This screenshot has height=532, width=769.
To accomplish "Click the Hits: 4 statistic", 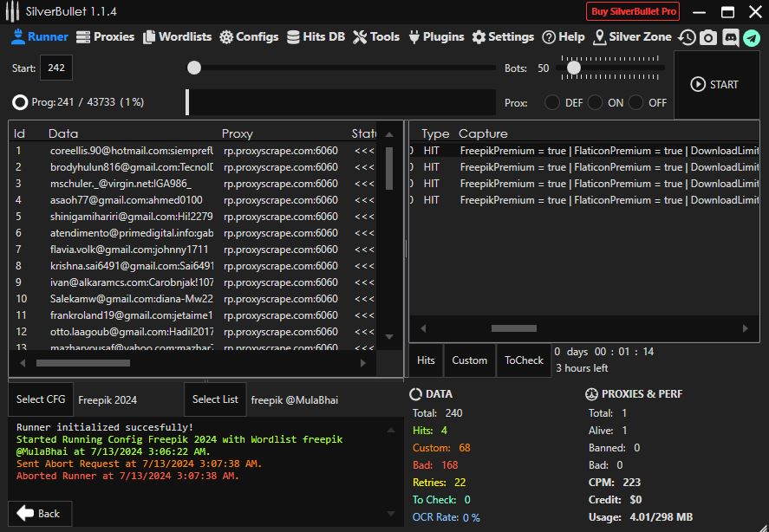I will tap(430, 431).
